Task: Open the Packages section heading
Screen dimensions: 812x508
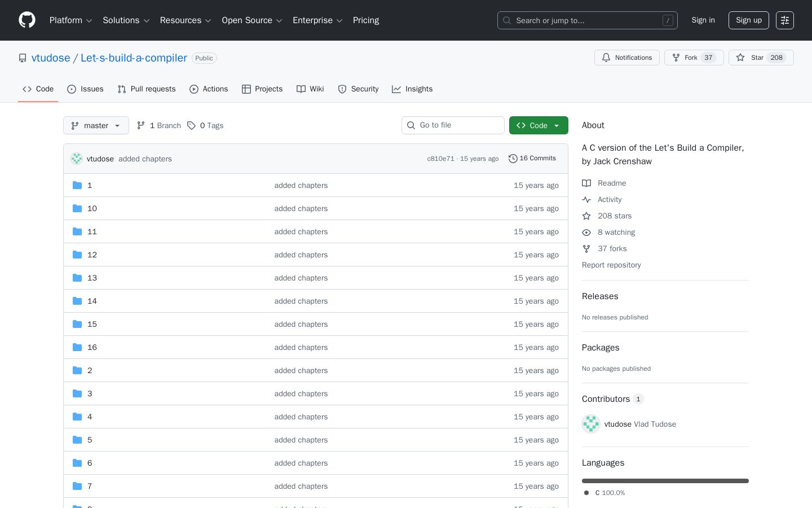Action: (601, 348)
